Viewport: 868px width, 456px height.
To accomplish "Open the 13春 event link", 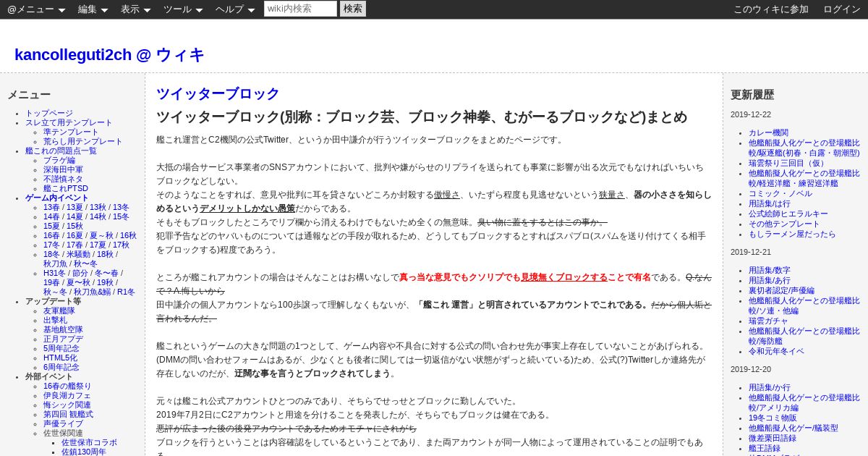I will (51, 208).
